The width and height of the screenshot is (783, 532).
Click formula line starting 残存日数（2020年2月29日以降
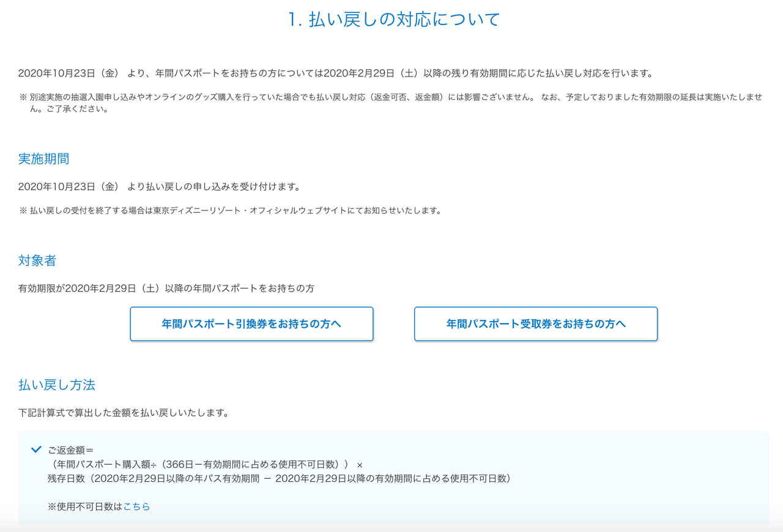[279, 478]
